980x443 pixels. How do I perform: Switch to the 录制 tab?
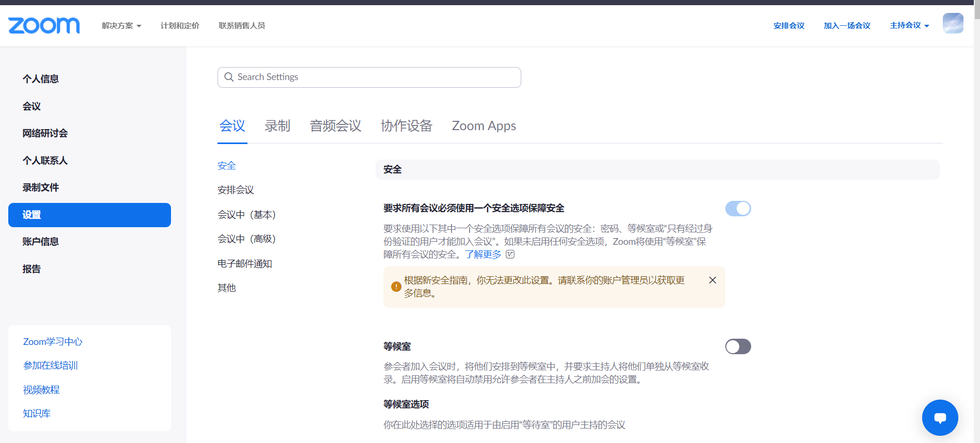(277, 126)
